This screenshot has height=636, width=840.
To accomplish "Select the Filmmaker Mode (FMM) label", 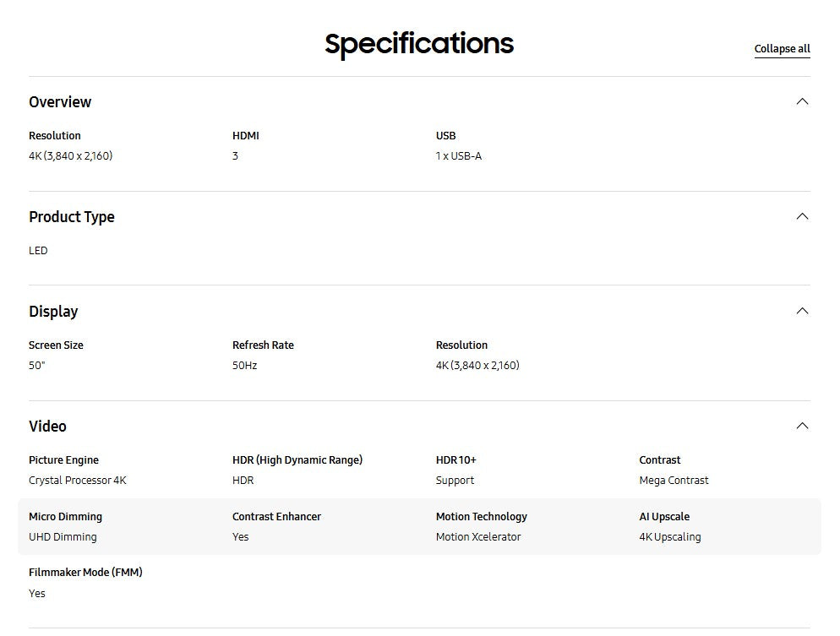I will click(85, 573).
